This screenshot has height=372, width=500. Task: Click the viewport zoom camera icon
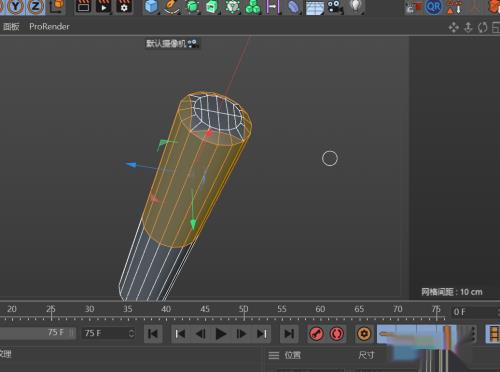point(468,27)
